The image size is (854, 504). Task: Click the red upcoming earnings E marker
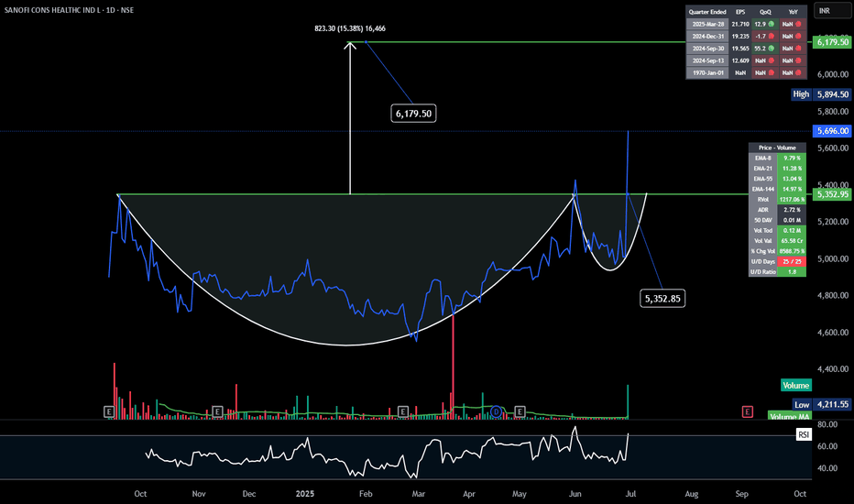pos(748,411)
